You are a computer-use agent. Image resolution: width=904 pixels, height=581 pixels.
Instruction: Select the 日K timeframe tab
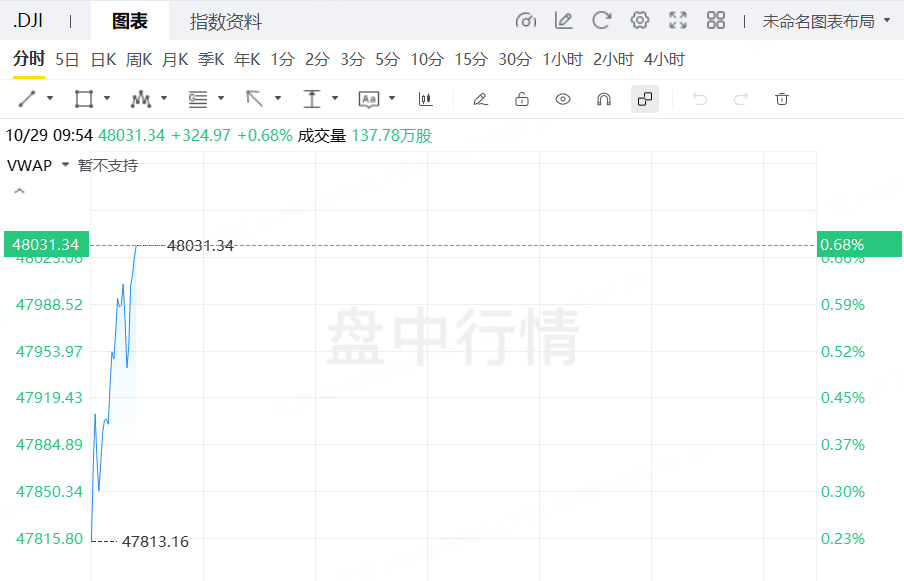point(103,60)
